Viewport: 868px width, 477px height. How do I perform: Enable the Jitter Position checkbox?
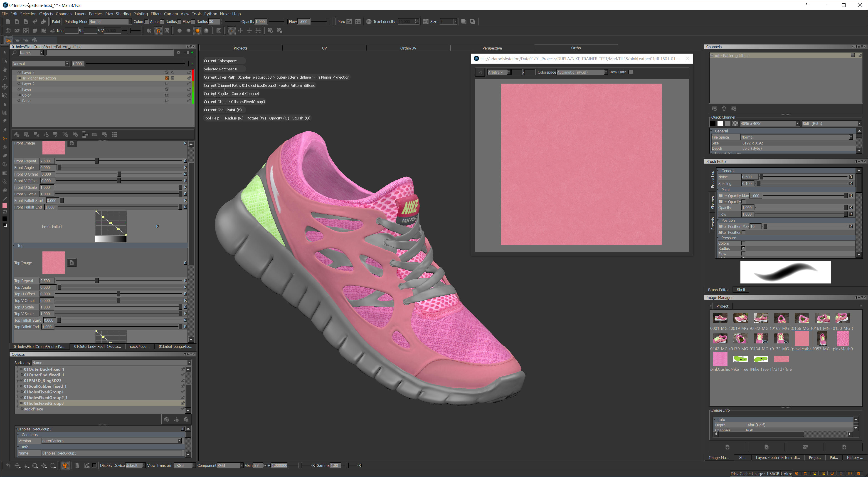coord(744,232)
